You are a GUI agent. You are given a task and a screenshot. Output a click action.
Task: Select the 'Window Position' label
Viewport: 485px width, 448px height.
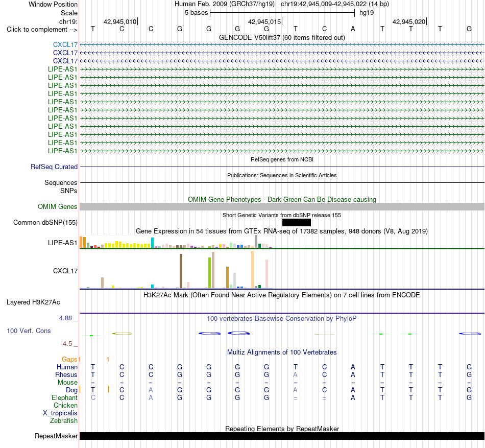click(53, 4)
